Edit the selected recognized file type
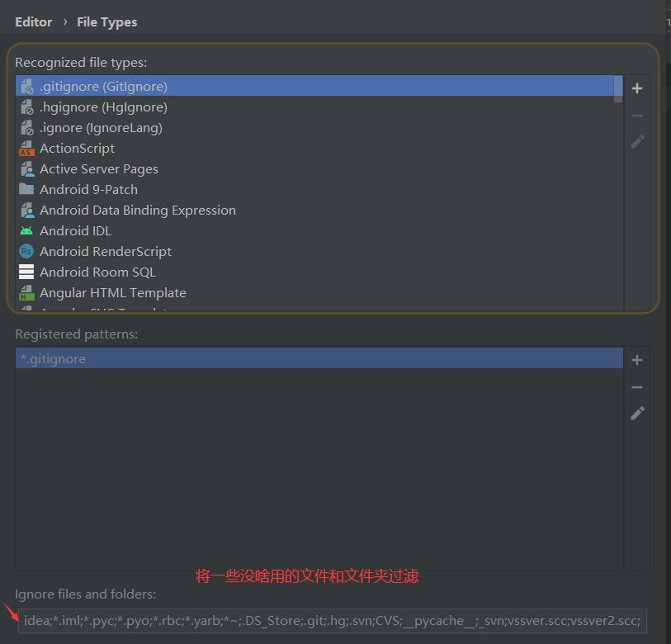 click(x=637, y=142)
